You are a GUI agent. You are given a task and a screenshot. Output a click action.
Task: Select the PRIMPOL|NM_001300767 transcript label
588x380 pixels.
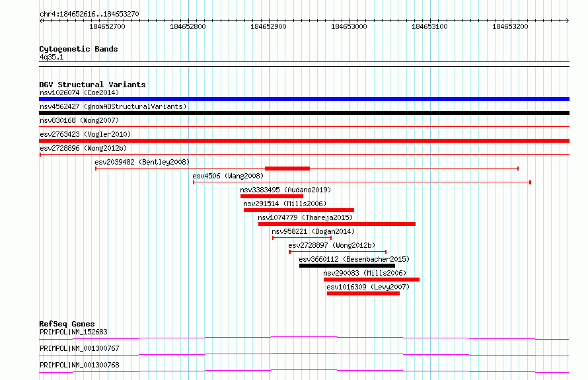(79, 348)
